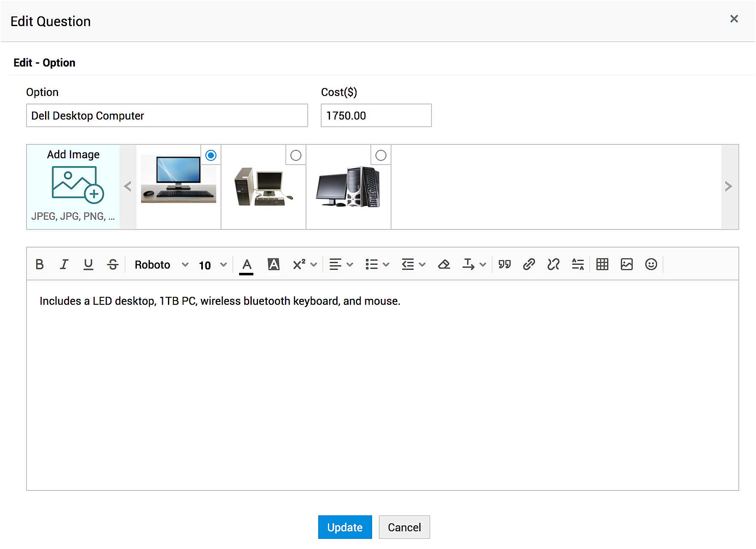Insert a blockquote
The image size is (756, 549).
point(504,264)
